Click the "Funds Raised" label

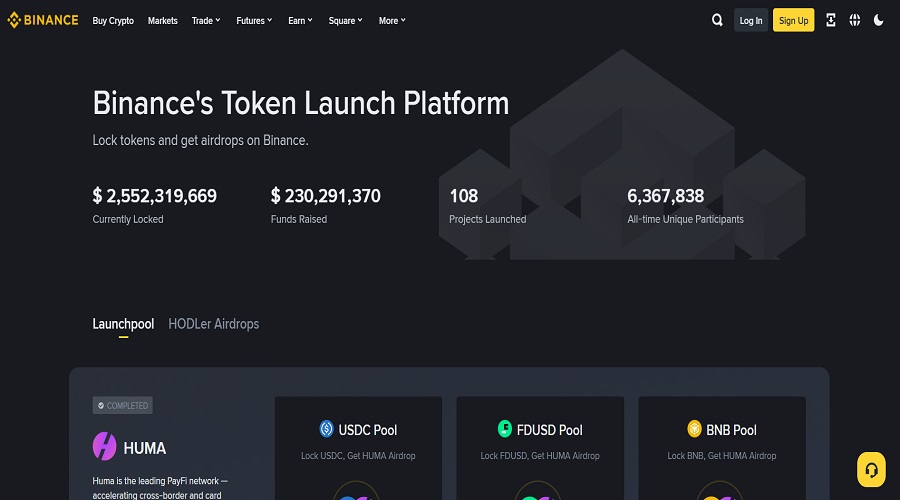pyautogui.click(x=298, y=219)
